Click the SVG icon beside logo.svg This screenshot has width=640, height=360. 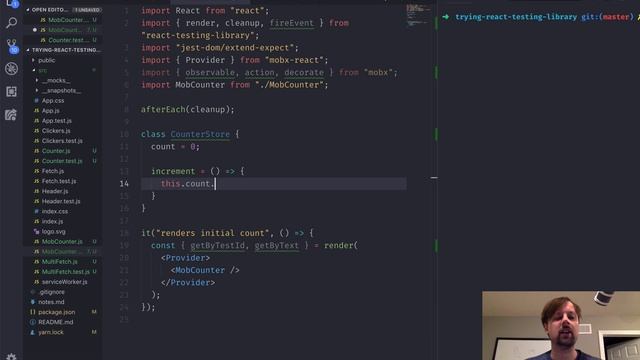[x=37, y=231]
